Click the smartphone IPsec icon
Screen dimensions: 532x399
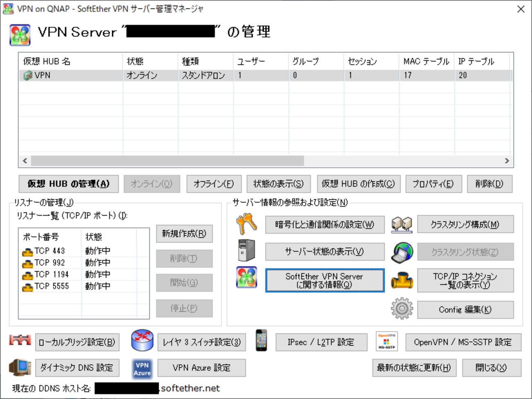tap(261, 340)
